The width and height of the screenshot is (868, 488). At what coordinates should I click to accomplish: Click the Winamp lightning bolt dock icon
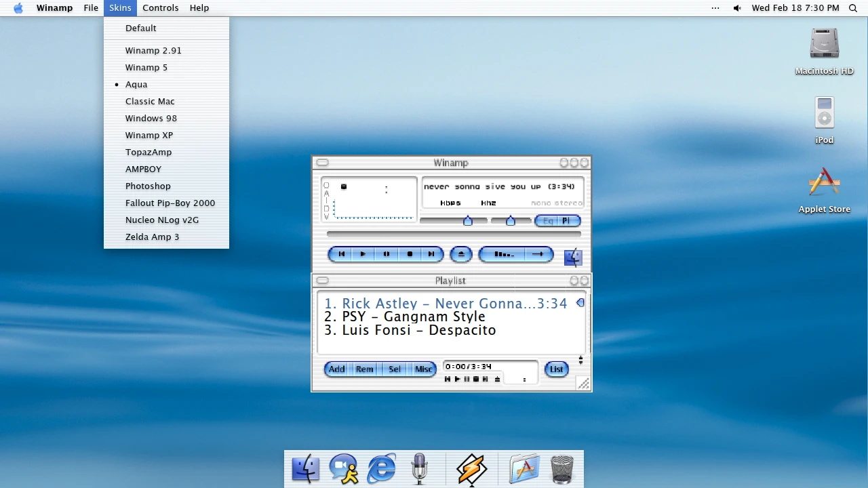471,469
